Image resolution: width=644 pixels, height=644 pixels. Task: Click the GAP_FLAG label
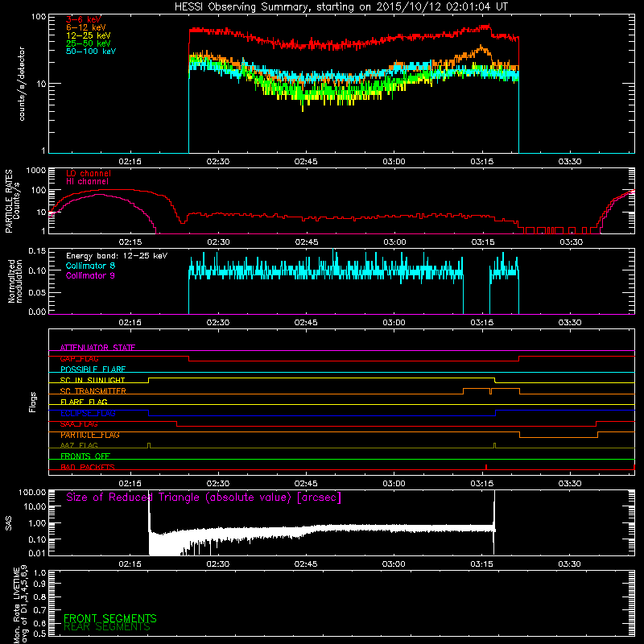pyautogui.click(x=79, y=358)
